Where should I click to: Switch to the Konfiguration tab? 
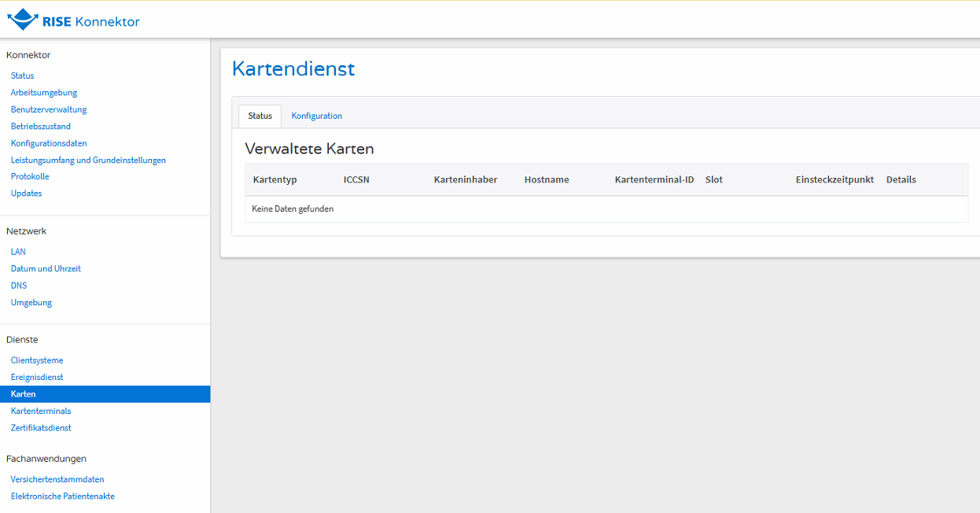pyautogui.click(x=317, y=116)
